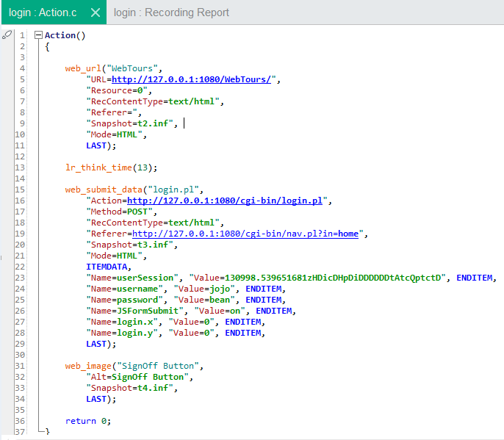
Task: Click "Name=JSFormSubmit" on line 26
Action: coord(134,311)
